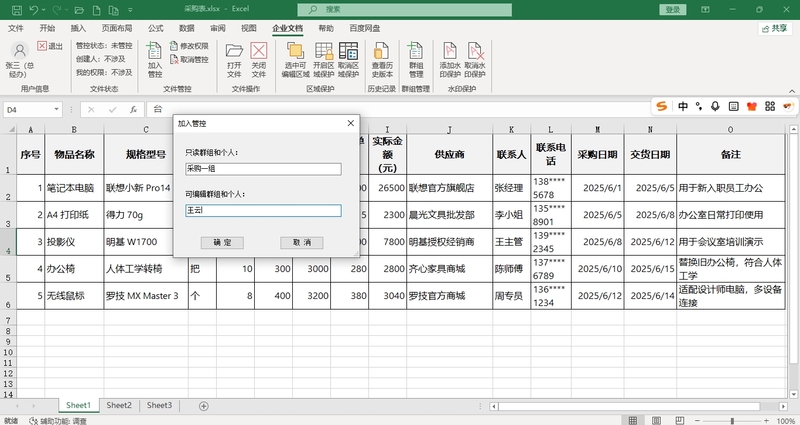Click 查看历史版本 icon
The width and height of the screenshot is (800, 425).
pyautogui.click(x=382, y=51)
